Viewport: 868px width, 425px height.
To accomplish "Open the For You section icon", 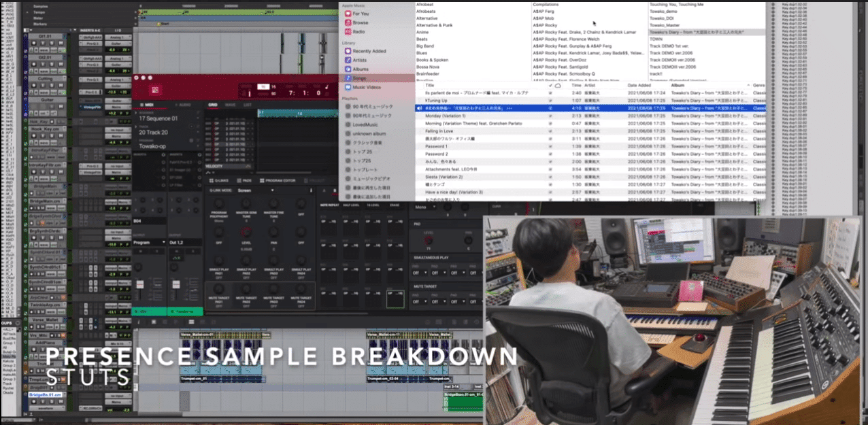I will click(347, 14).
